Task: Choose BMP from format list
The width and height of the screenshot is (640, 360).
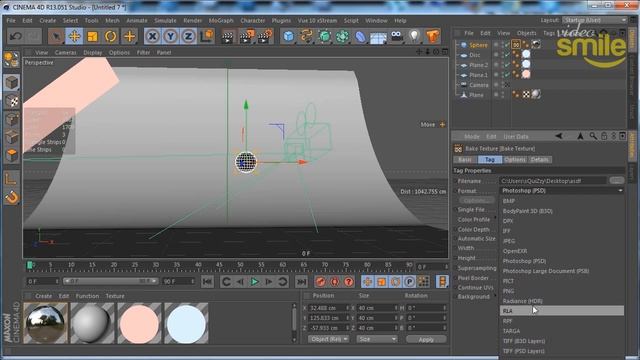Action: tap(509, 201)
